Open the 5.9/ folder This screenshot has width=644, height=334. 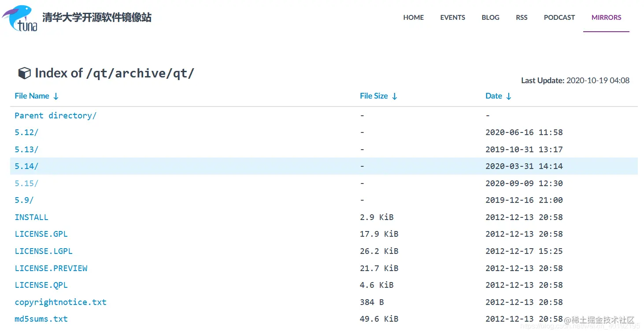click(x=24, y=200)
